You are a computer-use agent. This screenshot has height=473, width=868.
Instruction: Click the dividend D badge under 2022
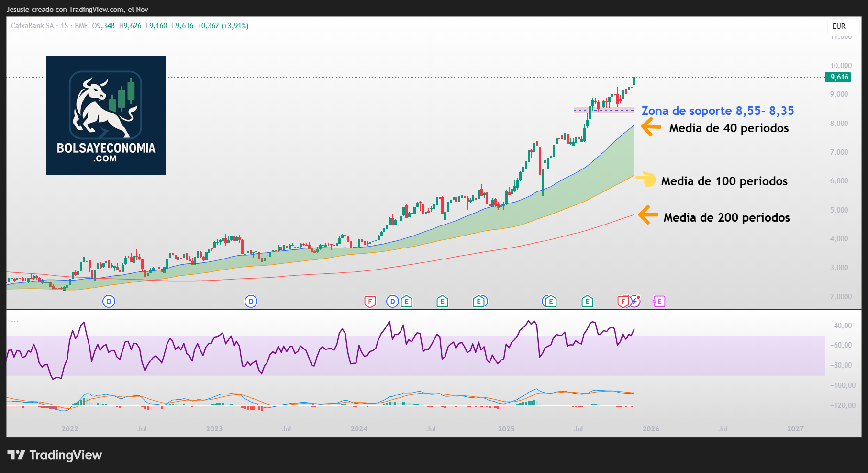pos(109,302)
